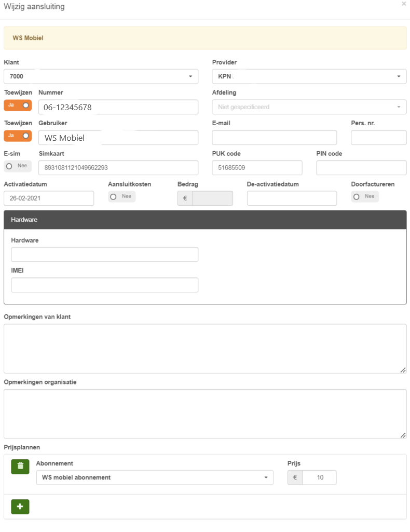Click the Prijs field showing 10
Screen dimensions: 410x532
coord(319,477)
